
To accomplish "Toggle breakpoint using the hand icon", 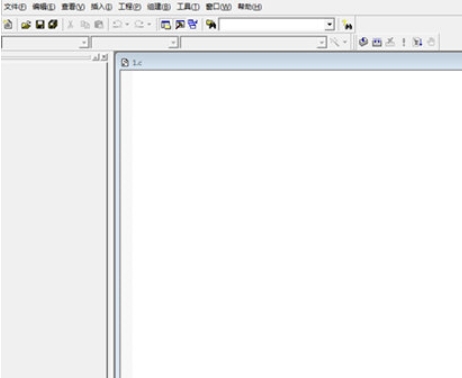I will pos(431,42).
